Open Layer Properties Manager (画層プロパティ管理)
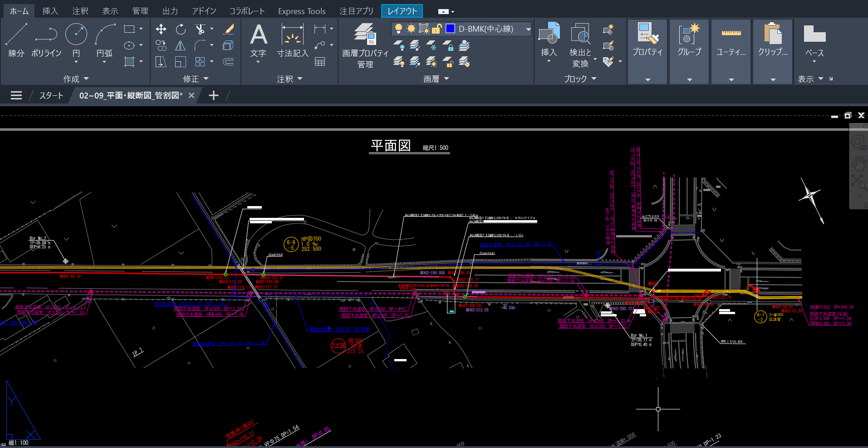The image size is (868, 448). 365,45
